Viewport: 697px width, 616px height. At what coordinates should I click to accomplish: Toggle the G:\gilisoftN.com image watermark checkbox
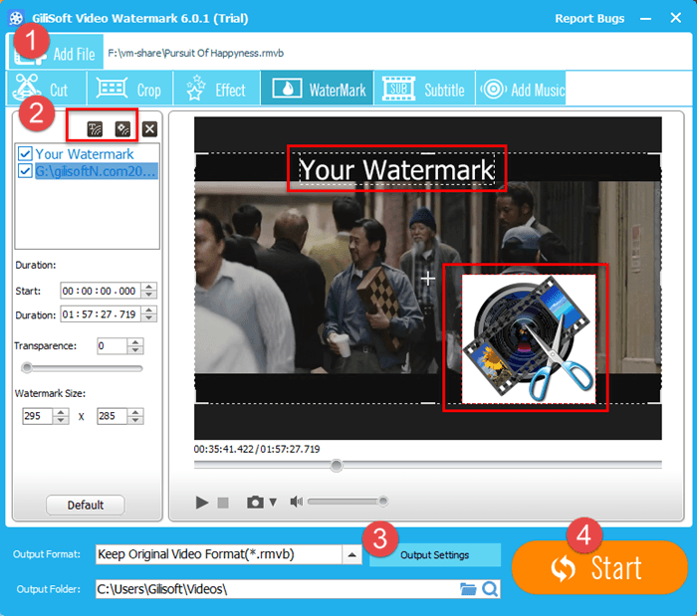pyautogui.click(x=25, y=171)
